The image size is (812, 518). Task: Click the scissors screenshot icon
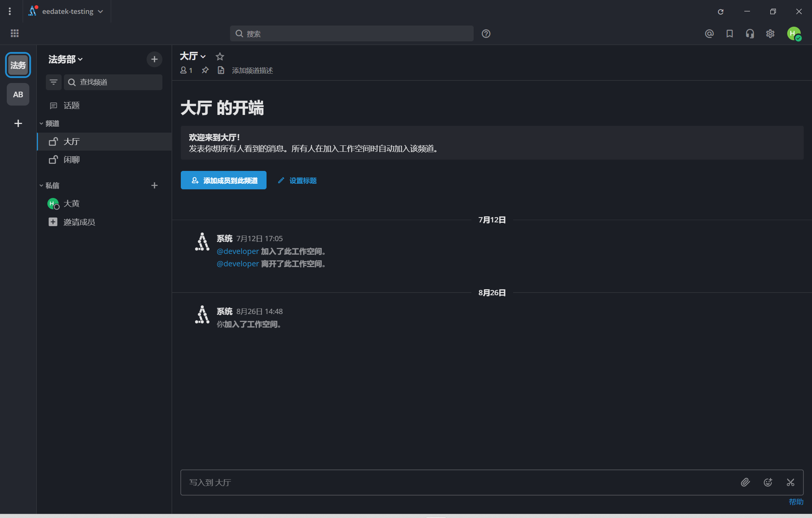(791, 482)
